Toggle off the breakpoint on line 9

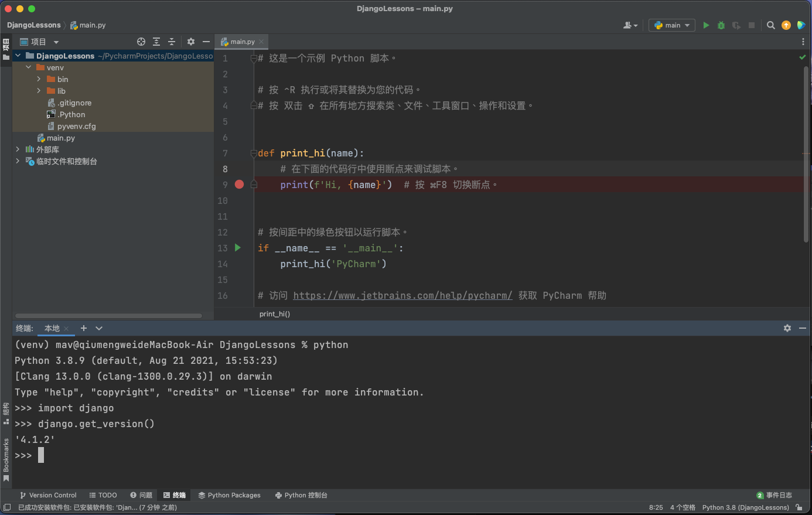pos(239,185)
